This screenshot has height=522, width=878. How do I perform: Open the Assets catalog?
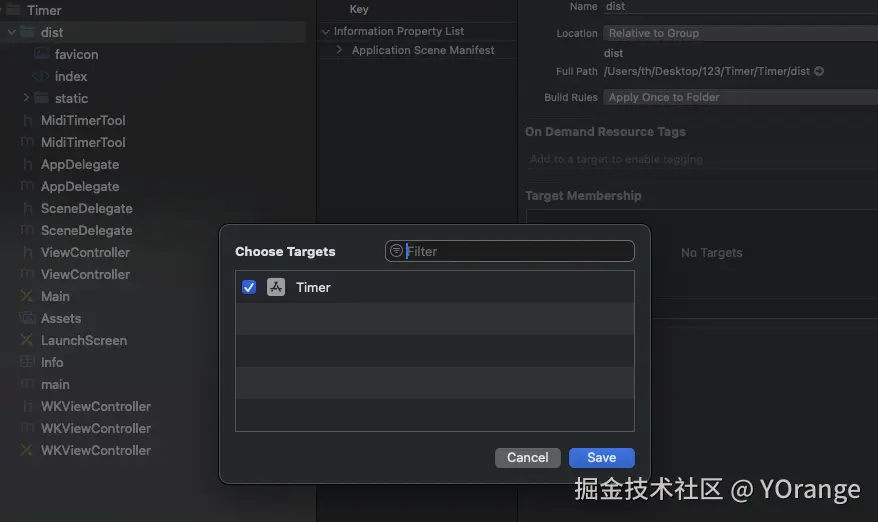(x=60, y=318)
